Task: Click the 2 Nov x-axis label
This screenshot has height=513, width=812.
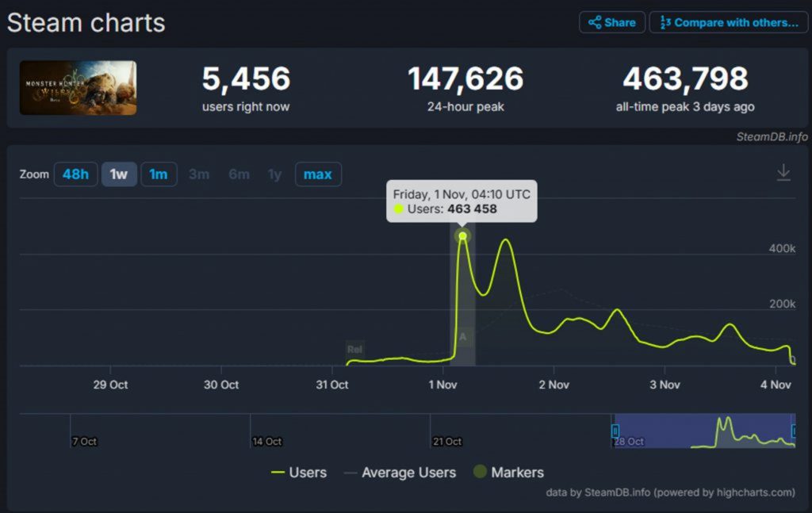Action: coord(553,385)
